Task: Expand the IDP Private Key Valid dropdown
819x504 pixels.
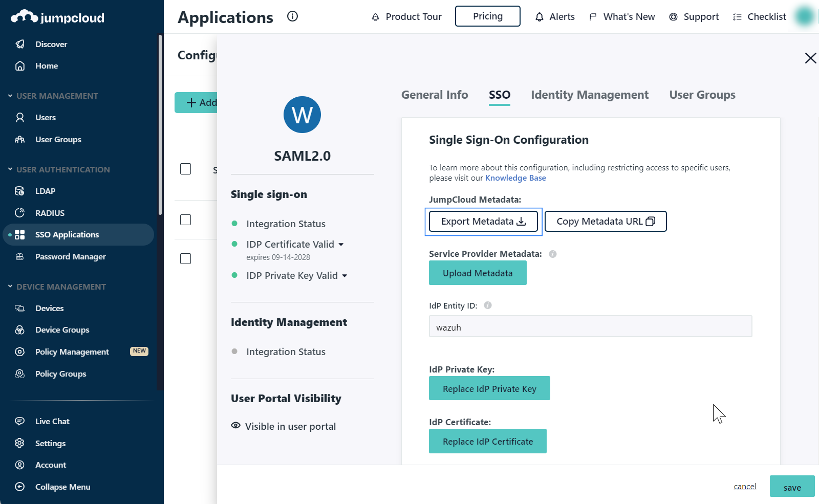Action: pos(344,276)
